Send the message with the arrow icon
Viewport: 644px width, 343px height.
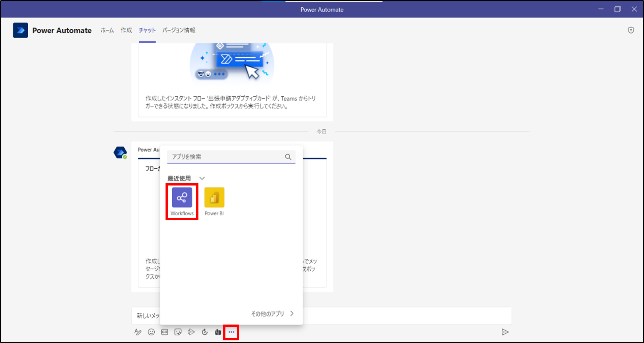[505, 332]
